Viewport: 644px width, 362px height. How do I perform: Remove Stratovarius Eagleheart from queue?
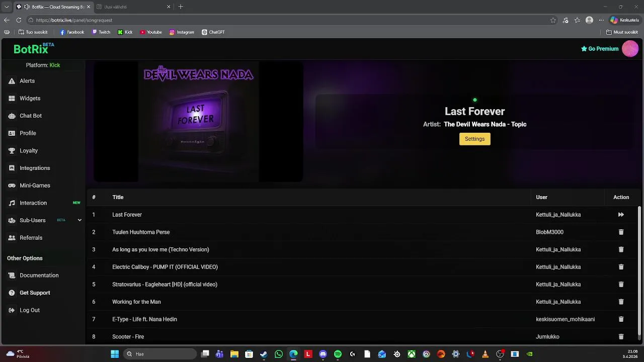click(621, 285)
